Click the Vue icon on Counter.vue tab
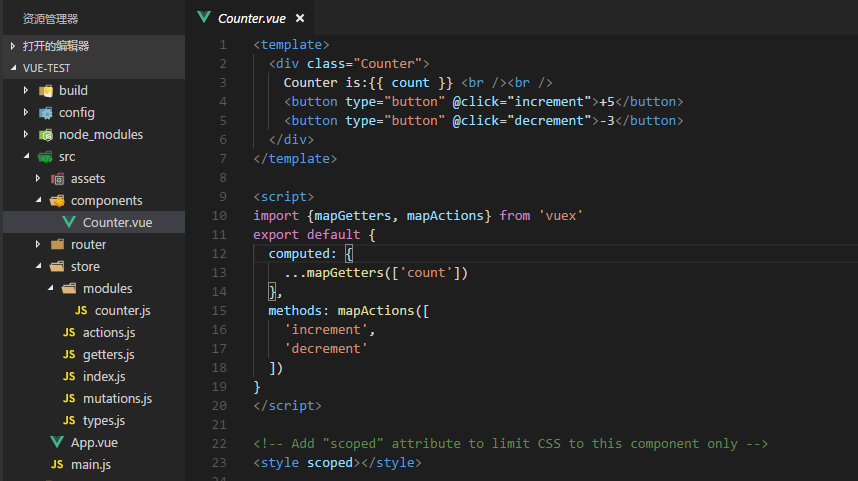Viewport: 858px width, 481px height. click(x=204, y=17)
